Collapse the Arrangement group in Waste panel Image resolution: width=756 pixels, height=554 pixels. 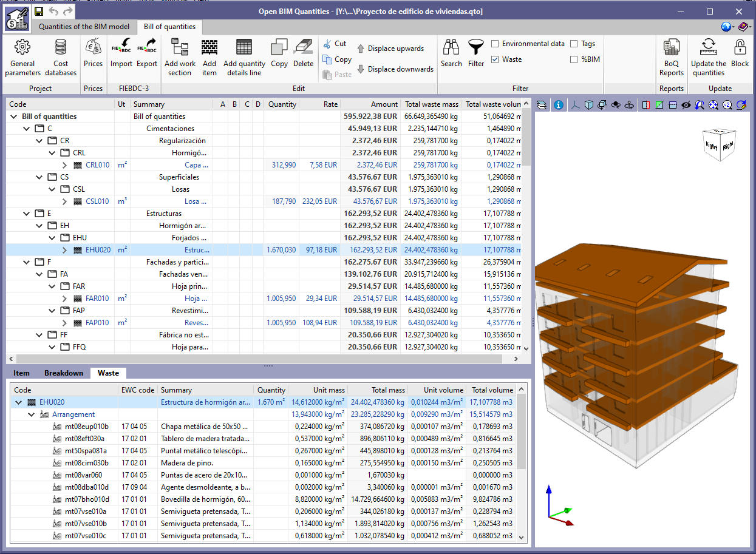click(x=31, y=414)
